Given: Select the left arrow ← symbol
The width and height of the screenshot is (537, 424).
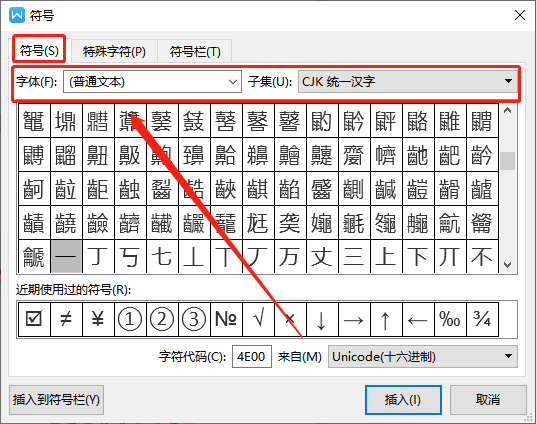Looking at the screenshot, I should [418, 320].
